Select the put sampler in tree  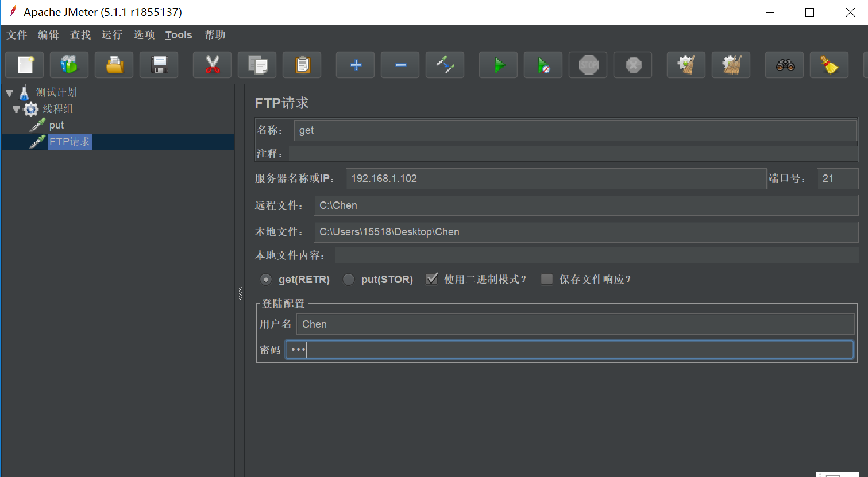point(56,125)
